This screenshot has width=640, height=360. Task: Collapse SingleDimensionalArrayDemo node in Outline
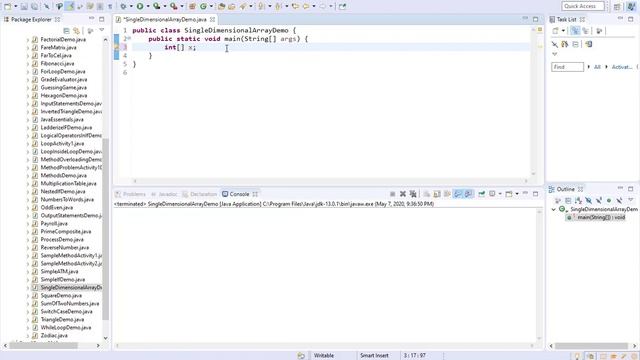(x=553, y=209)
